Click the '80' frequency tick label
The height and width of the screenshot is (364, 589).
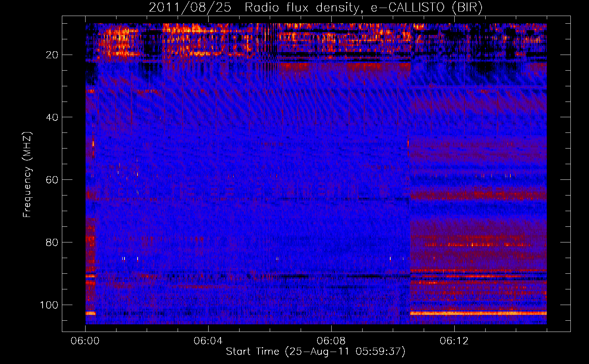point(52,242)
